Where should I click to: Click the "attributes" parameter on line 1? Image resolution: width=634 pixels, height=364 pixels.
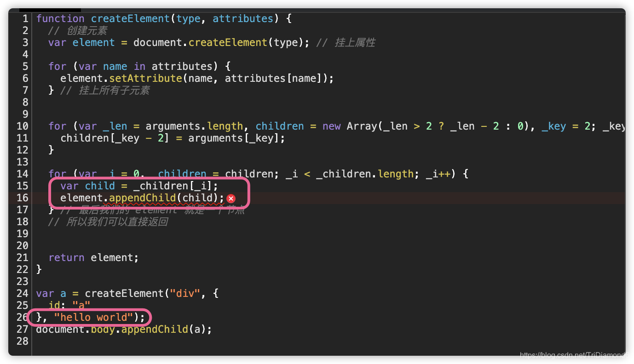(243, 18)
